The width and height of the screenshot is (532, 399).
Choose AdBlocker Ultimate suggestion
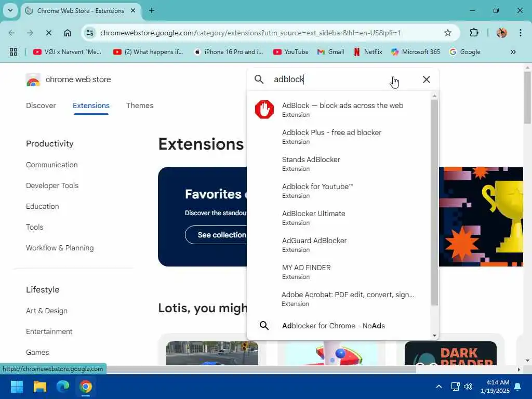coord(339,218)
